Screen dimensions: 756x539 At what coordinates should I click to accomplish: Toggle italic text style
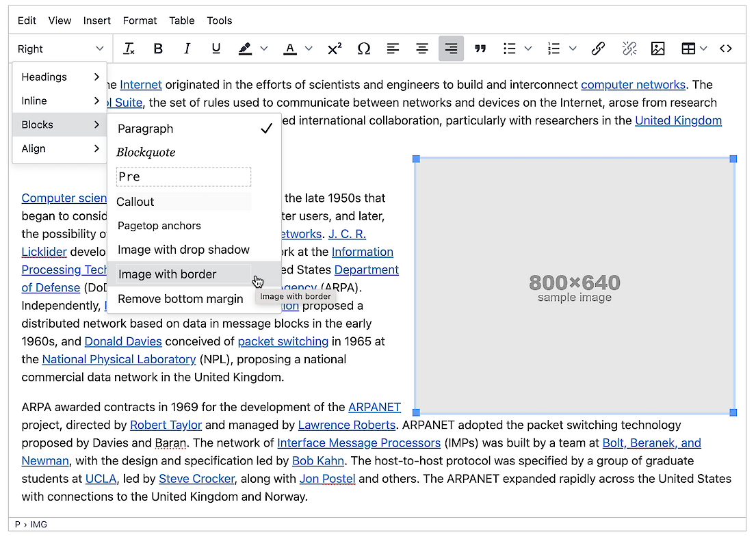click(x=187, y=49)
